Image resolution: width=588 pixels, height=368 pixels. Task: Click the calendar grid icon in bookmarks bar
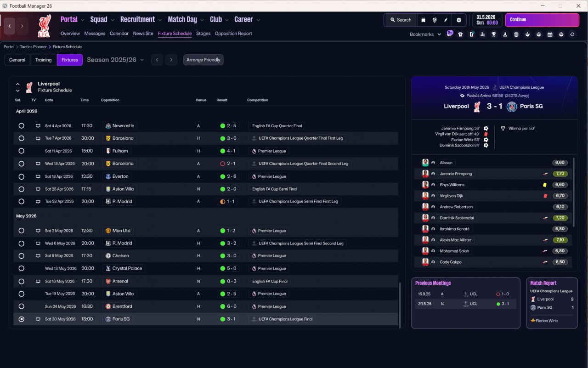(x=550, y=34)
